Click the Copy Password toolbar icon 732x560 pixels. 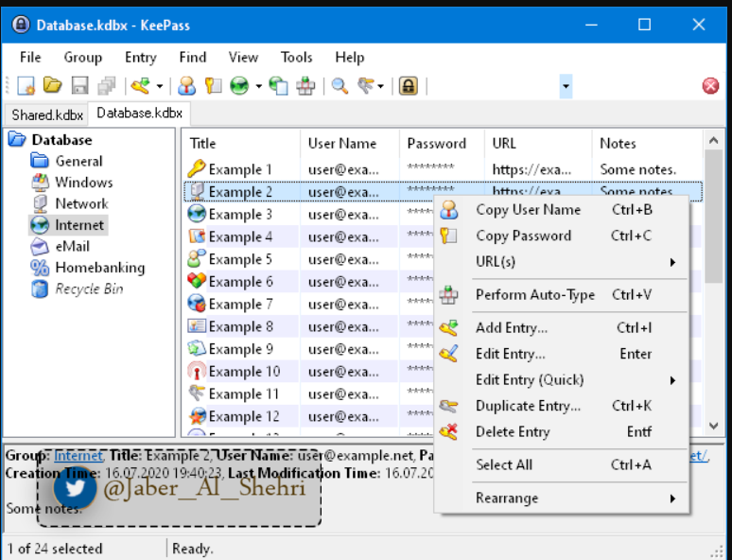(x=213, y=86)
